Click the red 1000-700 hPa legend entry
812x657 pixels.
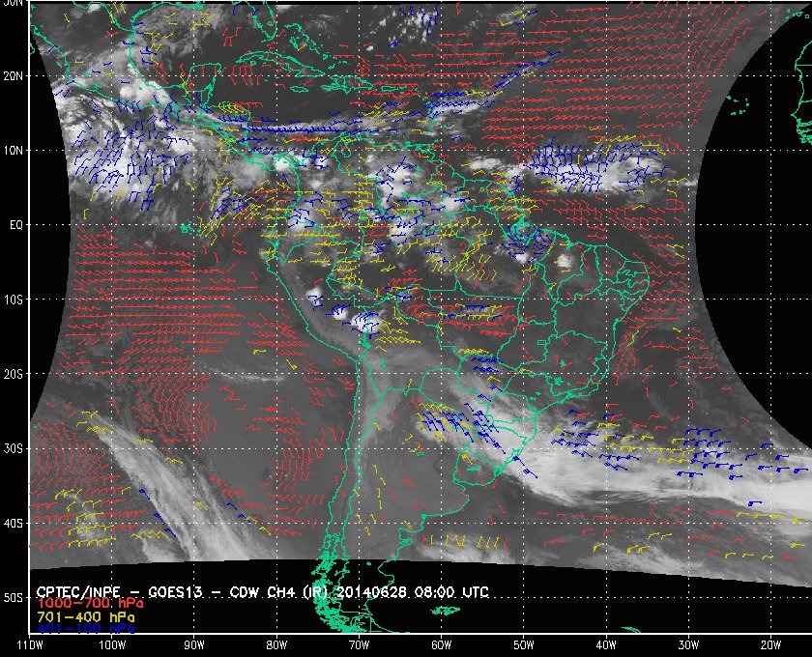click(90, 604)
